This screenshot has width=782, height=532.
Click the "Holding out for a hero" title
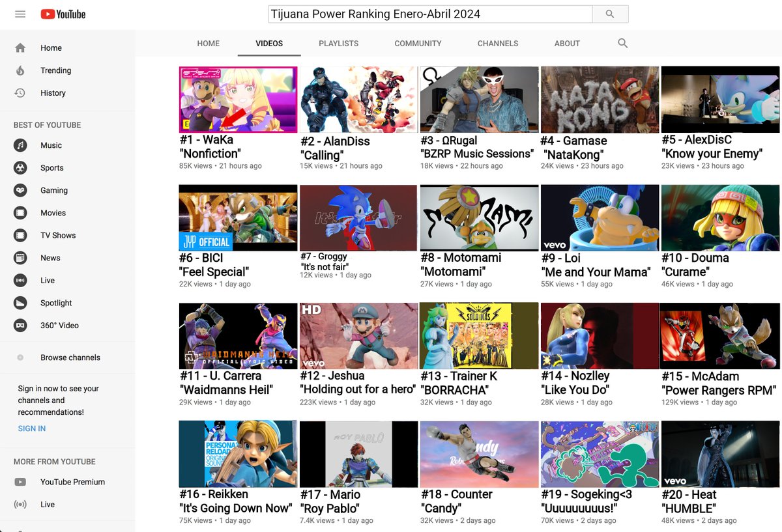click(357, 389)
